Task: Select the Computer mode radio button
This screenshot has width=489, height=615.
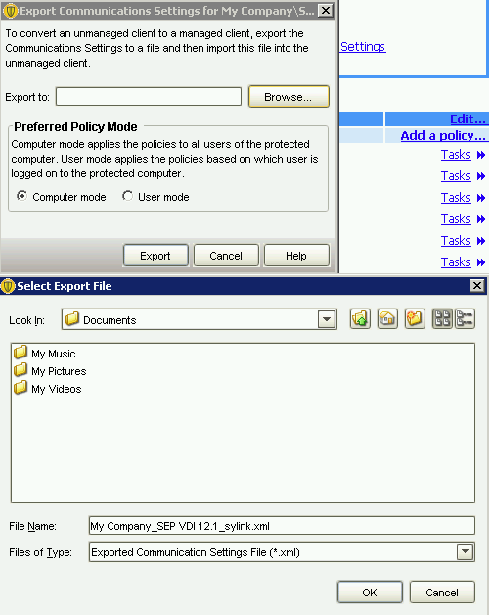Action: (22, 196)
